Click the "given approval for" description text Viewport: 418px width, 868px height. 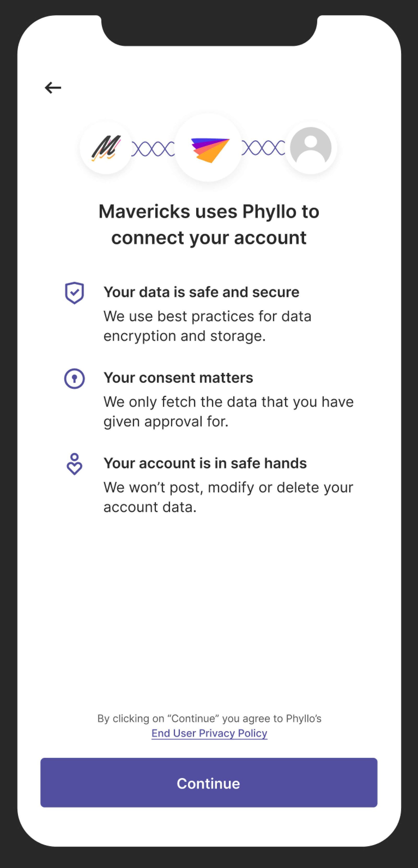tap(228, 411)
